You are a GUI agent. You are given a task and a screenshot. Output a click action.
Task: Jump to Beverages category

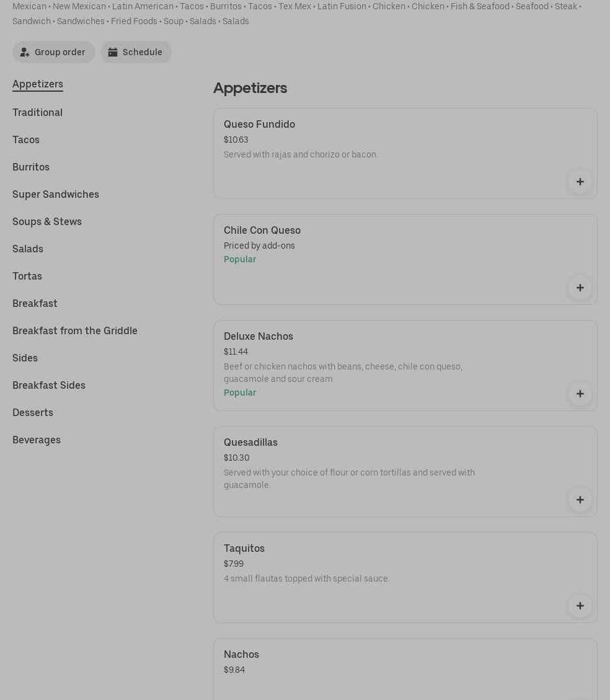coord(37,440)
